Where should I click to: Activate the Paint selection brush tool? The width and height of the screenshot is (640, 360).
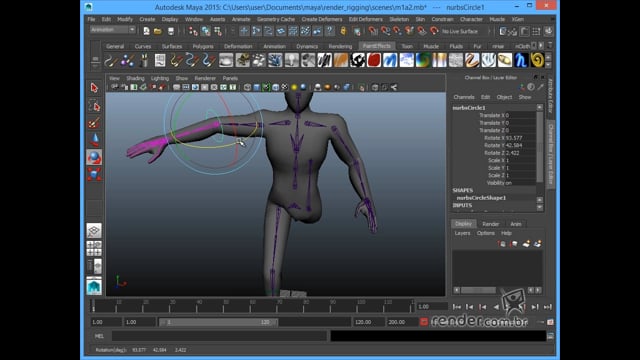[x=94, y=123]
